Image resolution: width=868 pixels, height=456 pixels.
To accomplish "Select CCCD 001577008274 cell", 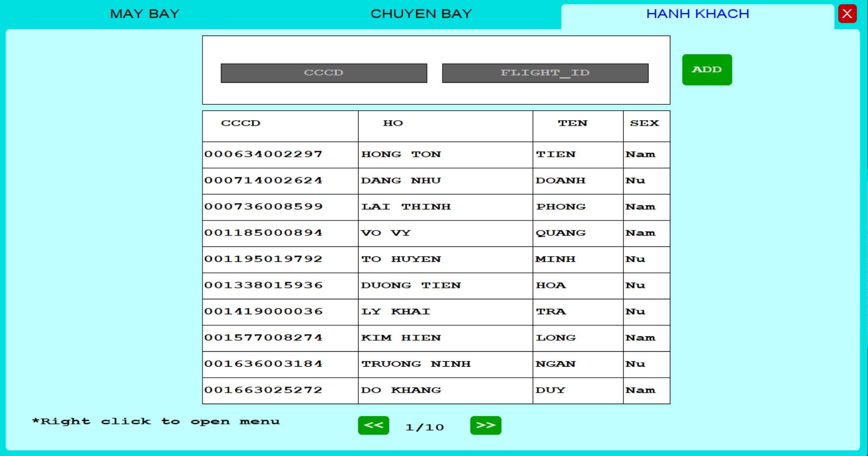I will [x=280, y=338].
